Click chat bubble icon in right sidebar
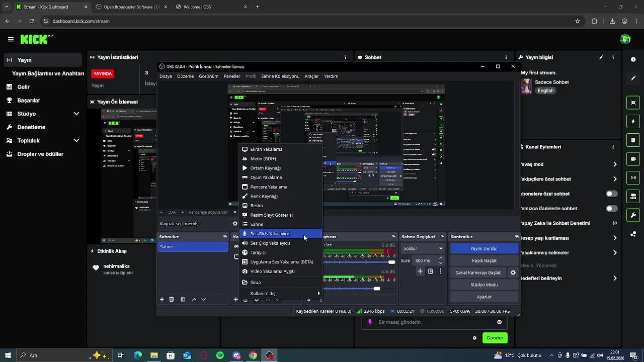This screenshot has height=362, width=644. pyautogui.click(x=633, y=159)
